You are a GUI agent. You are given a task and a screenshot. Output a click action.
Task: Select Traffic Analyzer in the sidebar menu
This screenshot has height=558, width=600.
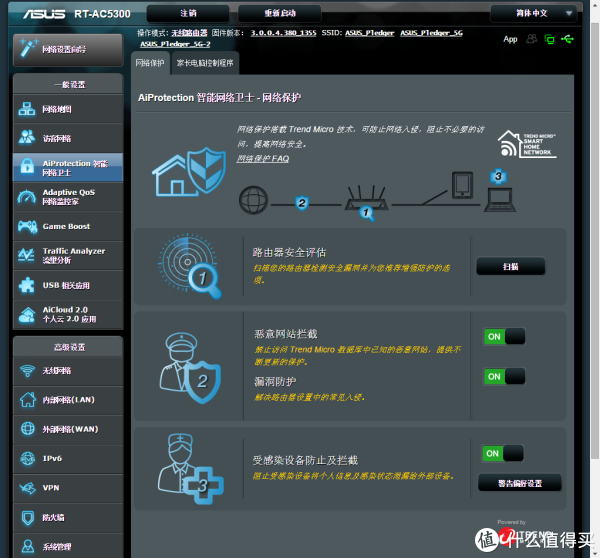(68, 256)
